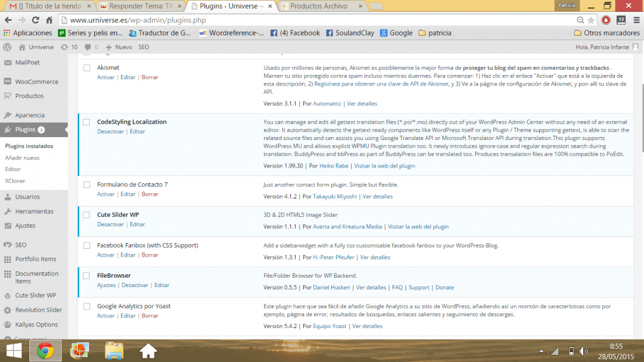
Task: Click the Nuevo plus icon
Action: [109, 47]
